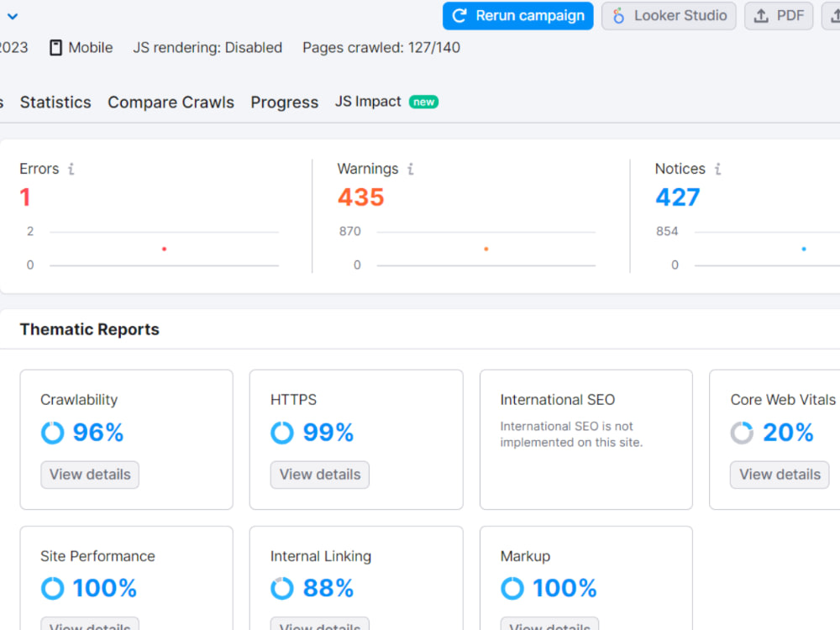Click the Looker Studio logo icon
Image resolution: width=840 pixels, height=630 pixels.
click(618, 16)
